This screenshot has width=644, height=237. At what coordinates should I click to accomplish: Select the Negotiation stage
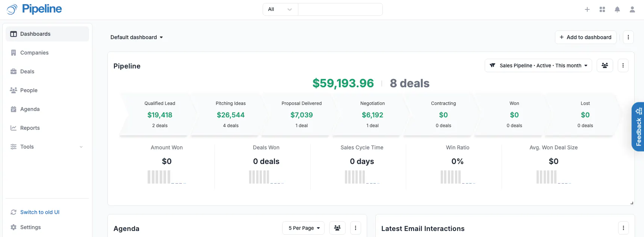(x=372, y=114)
